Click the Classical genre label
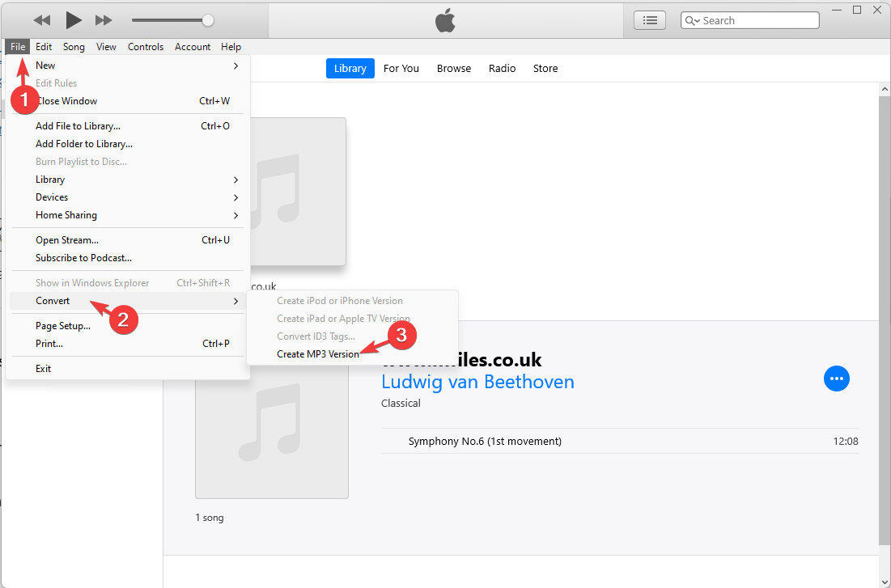The height and width of the screenshot is (588, 891). tap(401, 404)
